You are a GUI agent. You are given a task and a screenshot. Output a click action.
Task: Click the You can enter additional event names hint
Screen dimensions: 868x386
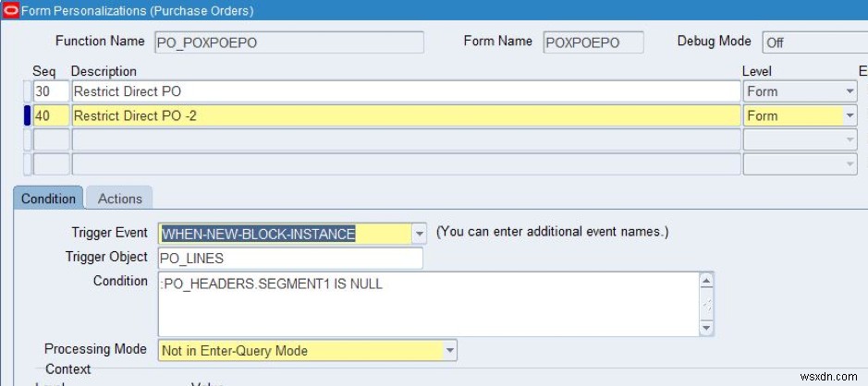(x=552, y=232)
